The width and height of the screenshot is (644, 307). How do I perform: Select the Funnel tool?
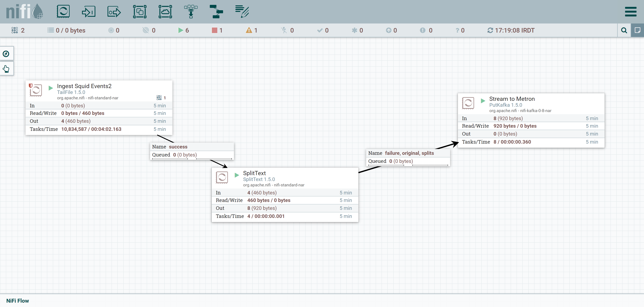191,12
